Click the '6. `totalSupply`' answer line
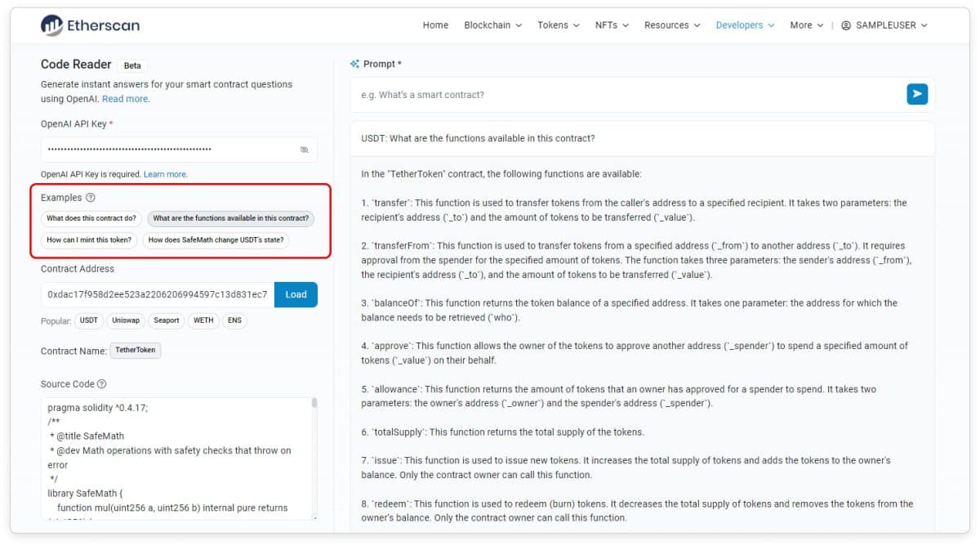The width and height of the screenshot is (980, 546). click(x=502, y=432)
